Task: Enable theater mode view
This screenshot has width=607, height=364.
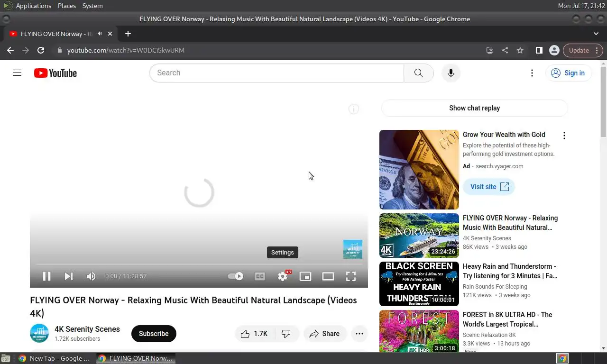Action: (x=328, y=276)
